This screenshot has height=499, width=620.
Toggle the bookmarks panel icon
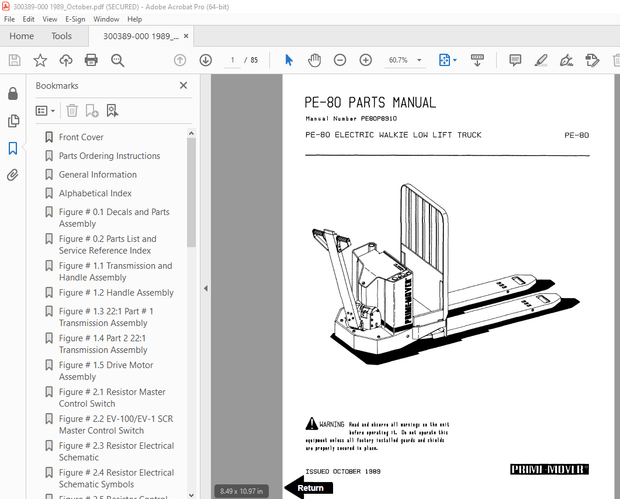[x=13, y=148]
